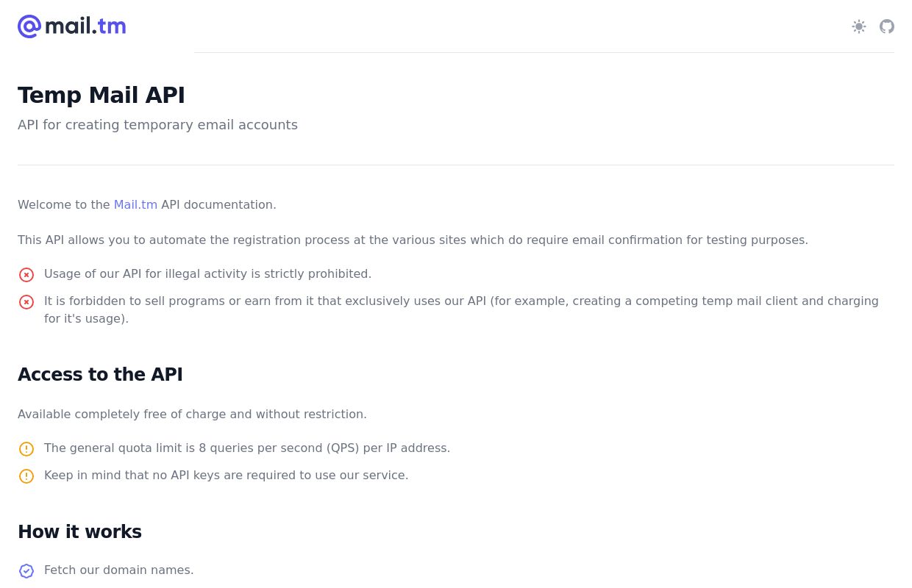The image size is (912, 588).
Task: Click the orange warning icon beside API keys note
Action: click(x=26, y=476)
